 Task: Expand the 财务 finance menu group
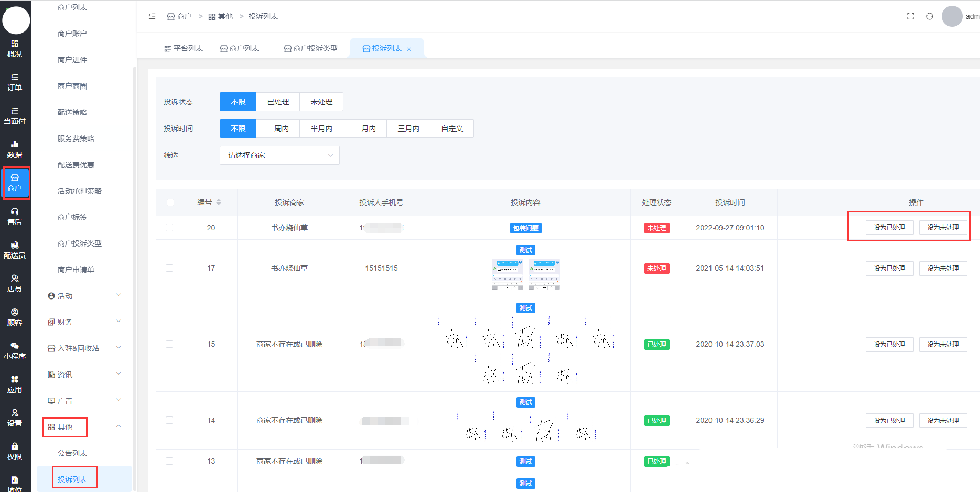point(84,322)
